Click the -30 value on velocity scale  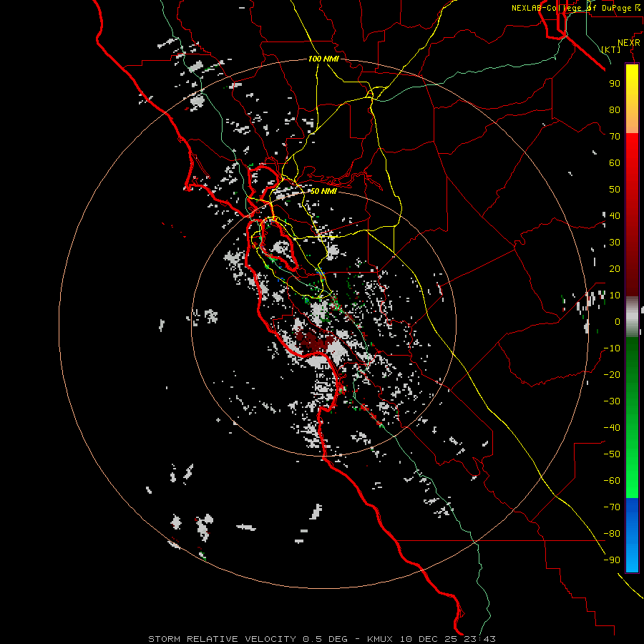click(x=612, y=401)
